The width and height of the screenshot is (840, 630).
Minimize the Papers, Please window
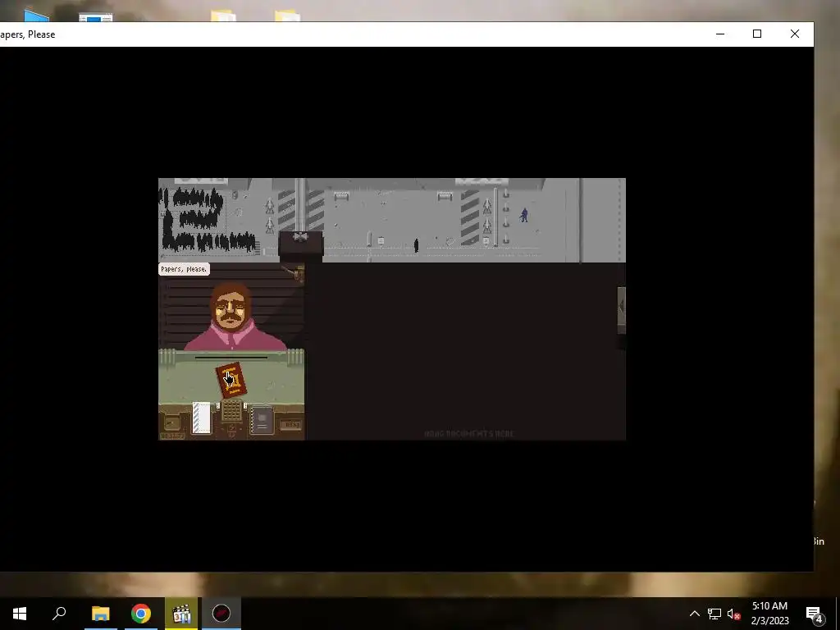[x=720, y=34]
